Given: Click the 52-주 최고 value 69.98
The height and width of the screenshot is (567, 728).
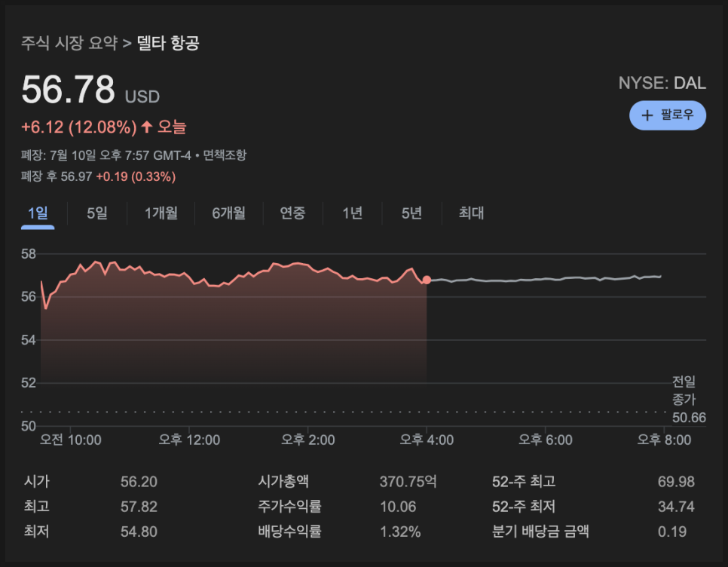Looking at the screenshot, I should [x=676, y=482].
